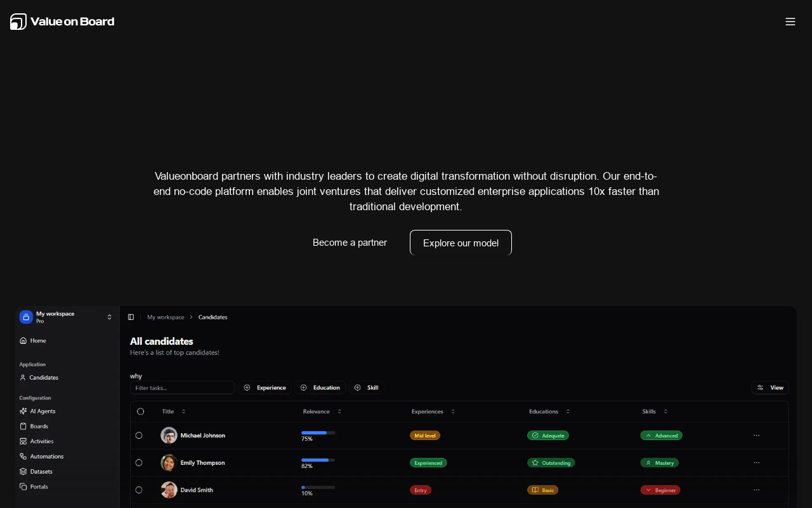Open David Smith row actions menu
Viewport: 812px width, 508px height.
point(756,490)
